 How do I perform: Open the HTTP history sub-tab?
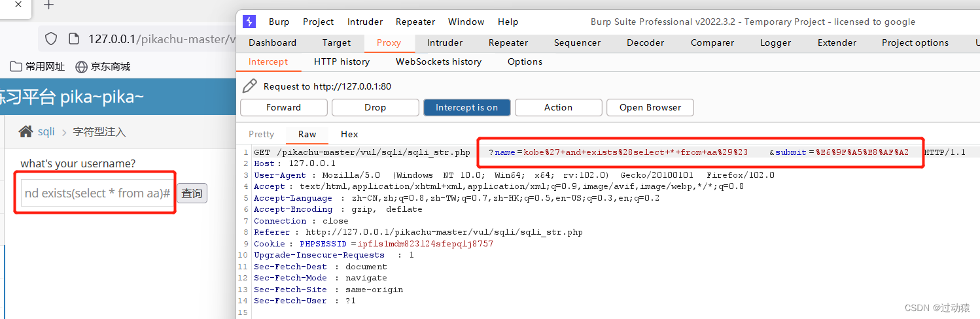[x=341, y=61]
